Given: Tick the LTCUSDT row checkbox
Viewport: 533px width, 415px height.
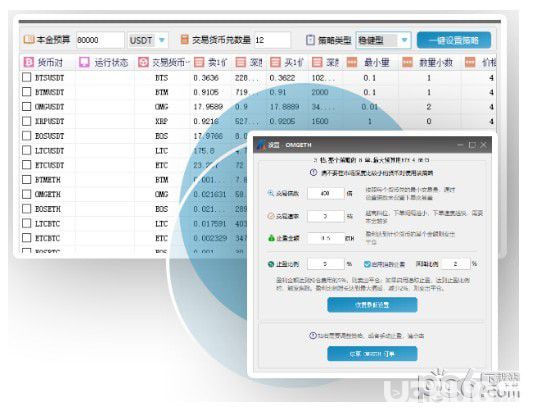Looking at the screenshot, I should point(27,150).
